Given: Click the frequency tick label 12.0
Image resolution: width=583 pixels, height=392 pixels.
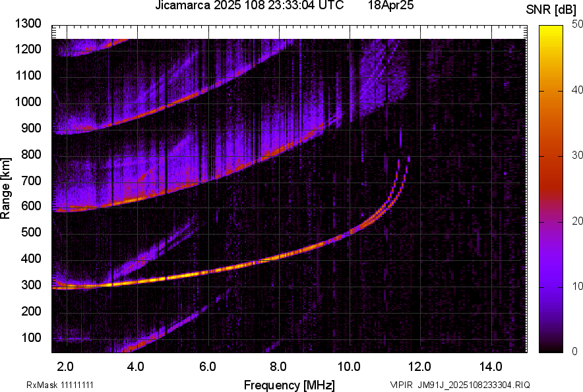Looking at the screenshot, I should click(x=420, y=367).
